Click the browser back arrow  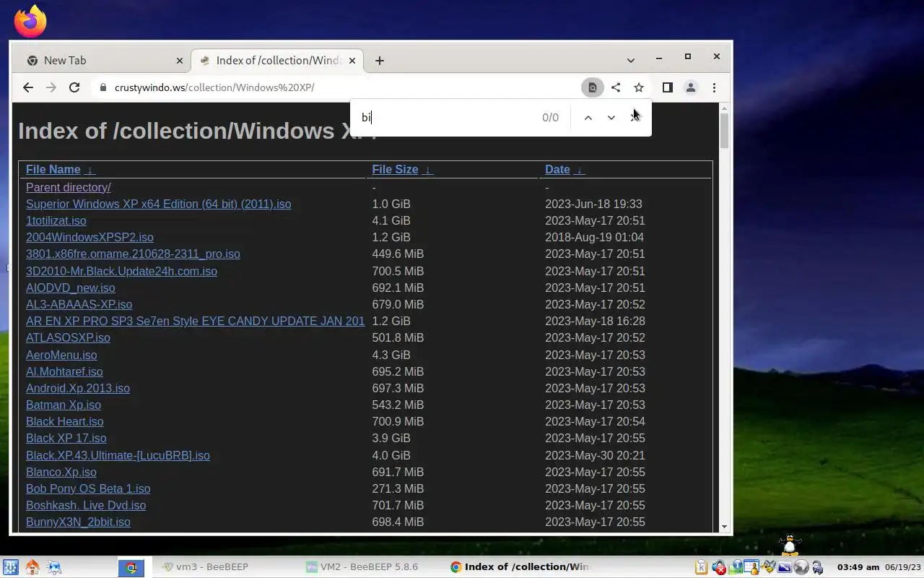coord(27,87)
